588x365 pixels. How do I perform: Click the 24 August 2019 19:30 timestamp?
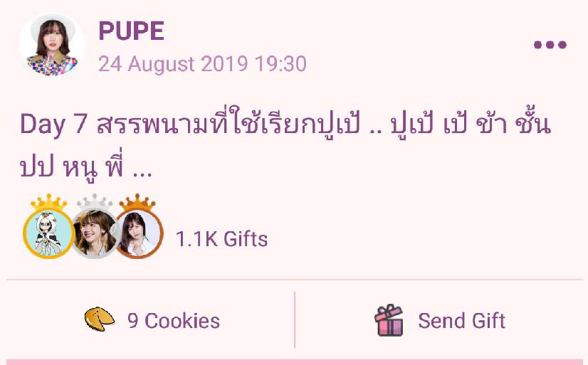[x=202, y=64]
